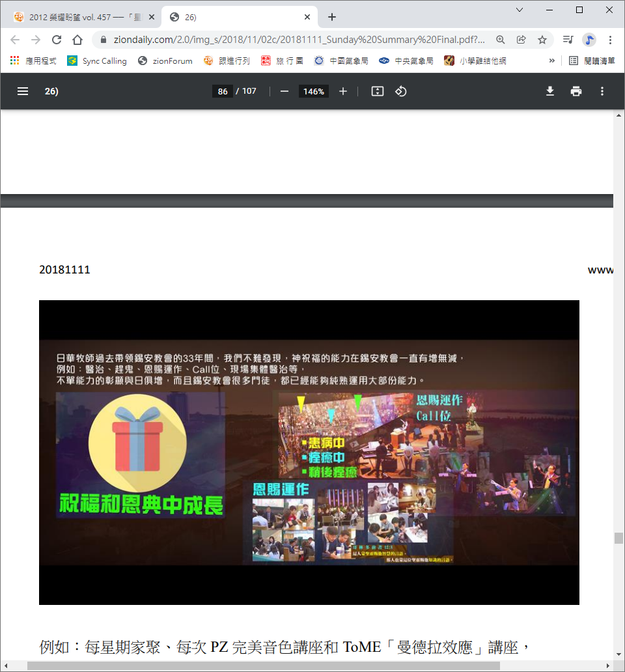Open the PDF viewer more-actions menu
This screenshot has height=672, width=625.
(602, 91)
